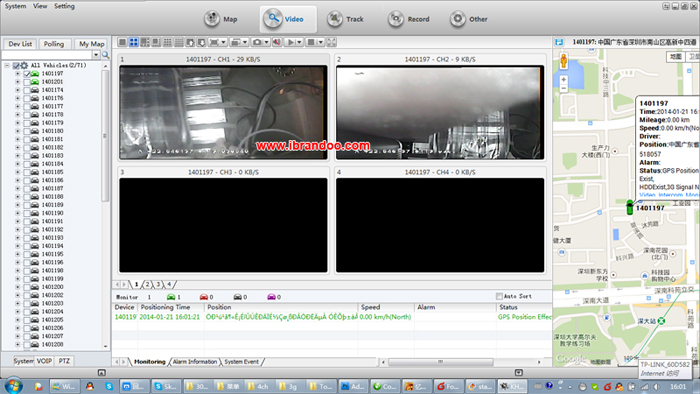Click the PTZ button

[64, 361]
